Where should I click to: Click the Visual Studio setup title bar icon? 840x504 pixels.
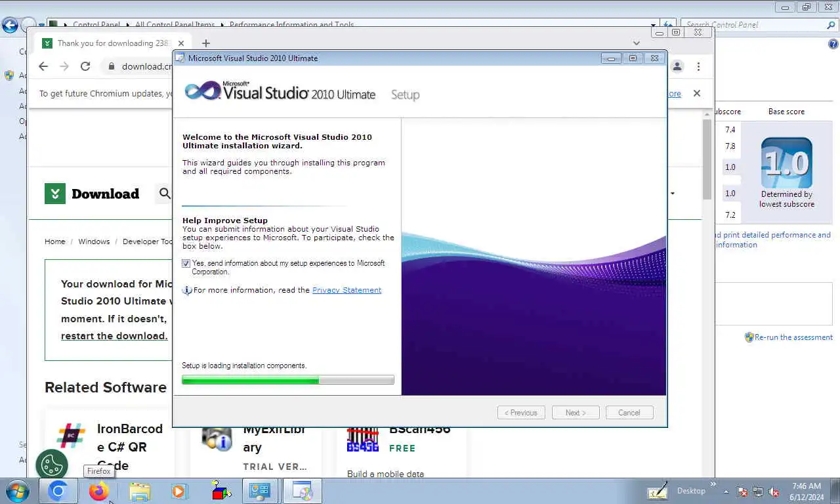(180, 58)
